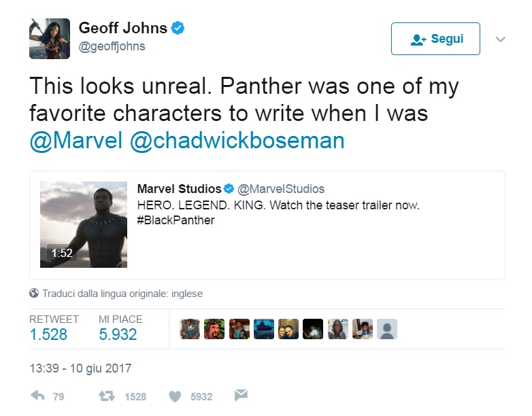This screenshot has width=532, height=416.
Task: Open Geoff Johns profile avatar
Action: pyautogui.click(x=50, y=39)
